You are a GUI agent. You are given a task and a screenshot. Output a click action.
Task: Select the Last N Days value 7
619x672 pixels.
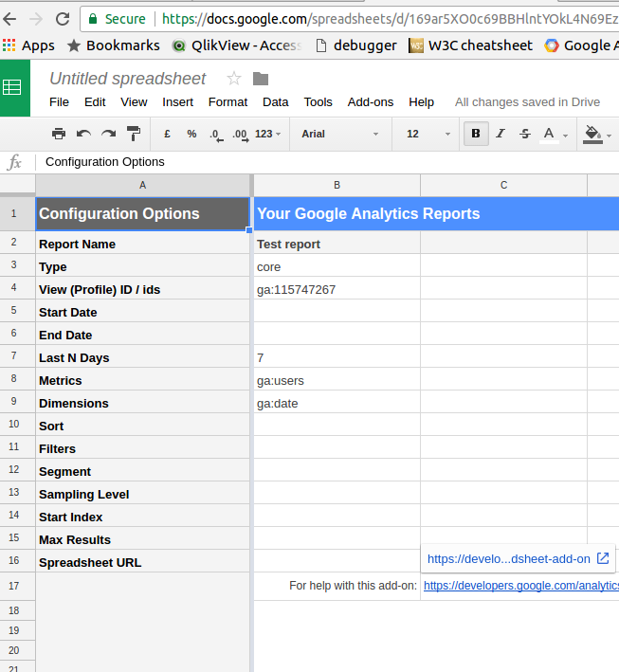click(x=337, y=358)
